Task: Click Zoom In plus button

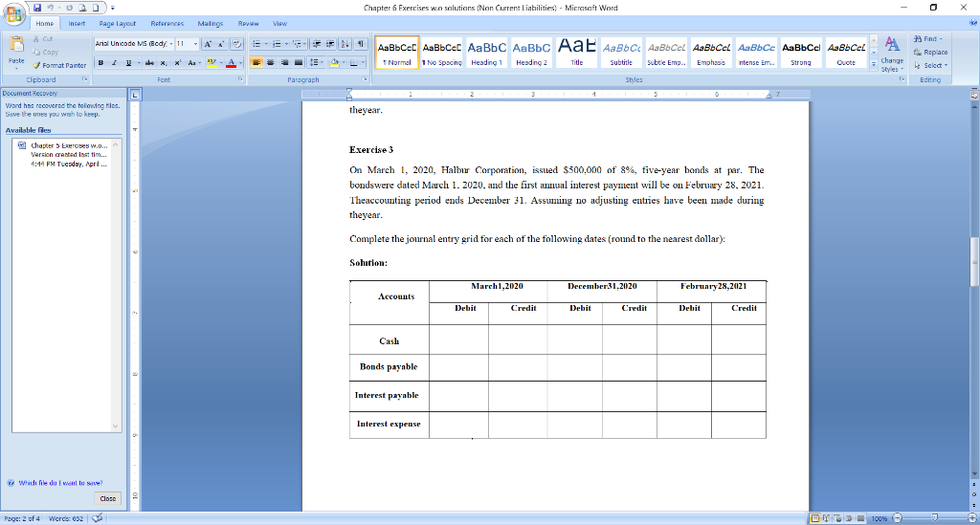Action: (972, 518)
